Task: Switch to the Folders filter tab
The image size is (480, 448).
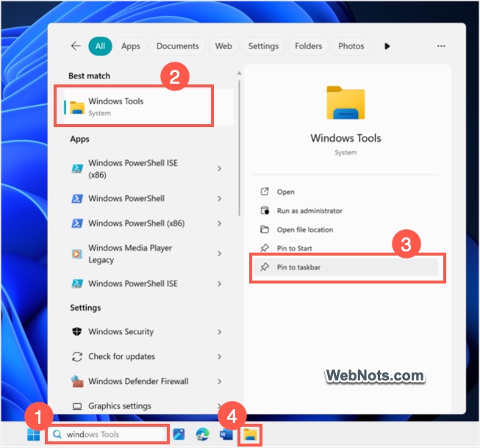Action: [x=308, y=46]
